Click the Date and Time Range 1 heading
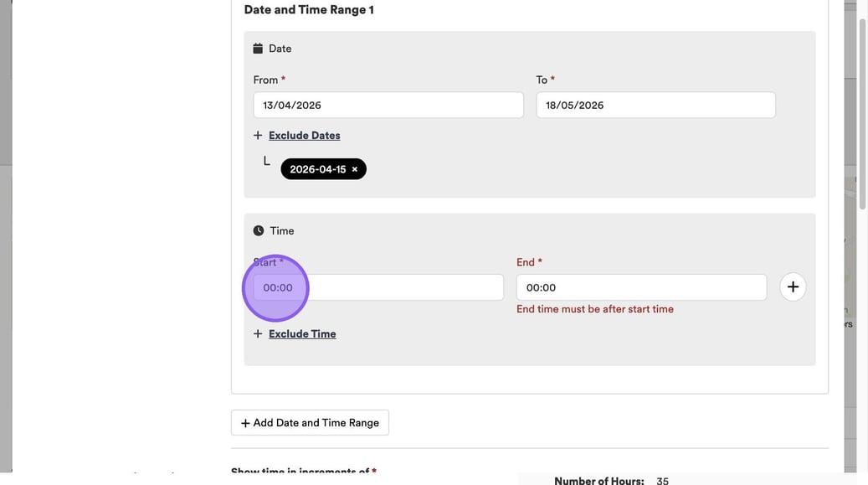The width and height of the screenshot is (868, 485). [x=309, y=10]
